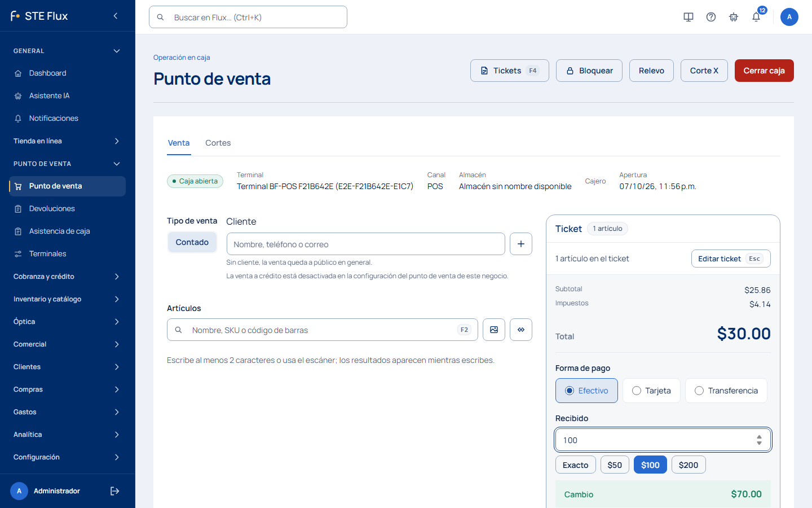Open Asistente IA in the sidebar
The width and height of the screenshot is (812, 508).
pyautogui.click(x=68, y=96)
